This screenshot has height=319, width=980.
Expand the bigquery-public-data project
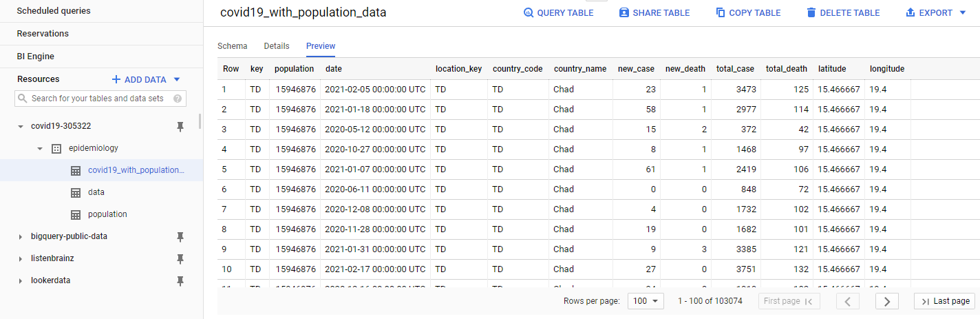[x=21, y=237]
